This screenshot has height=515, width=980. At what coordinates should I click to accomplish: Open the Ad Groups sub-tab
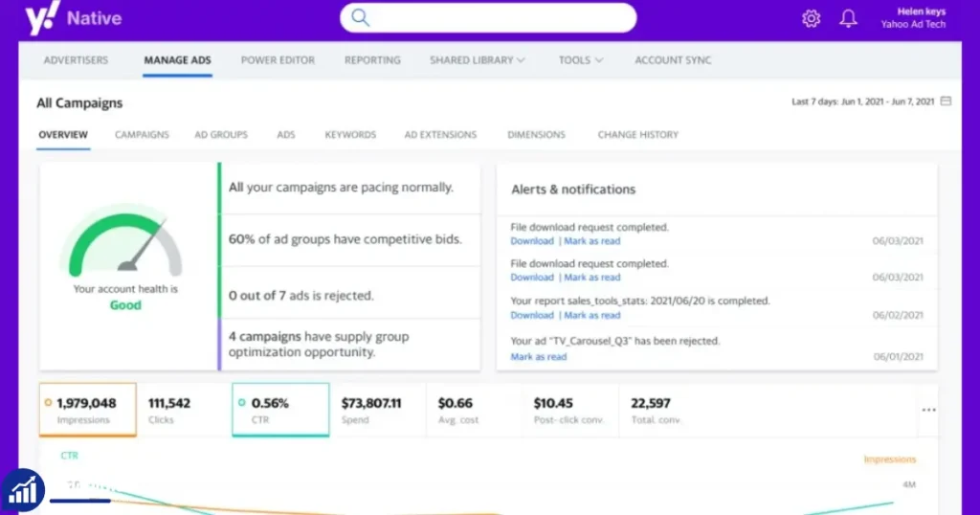[221, 134]
